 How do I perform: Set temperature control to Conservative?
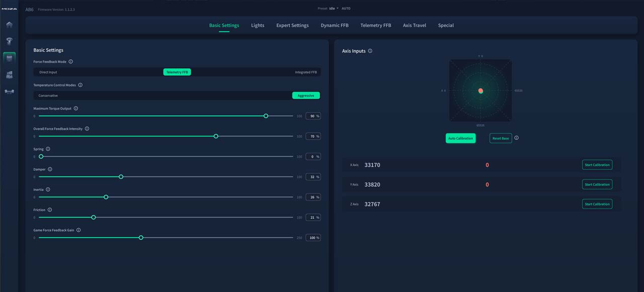click(x=48, y=95)
